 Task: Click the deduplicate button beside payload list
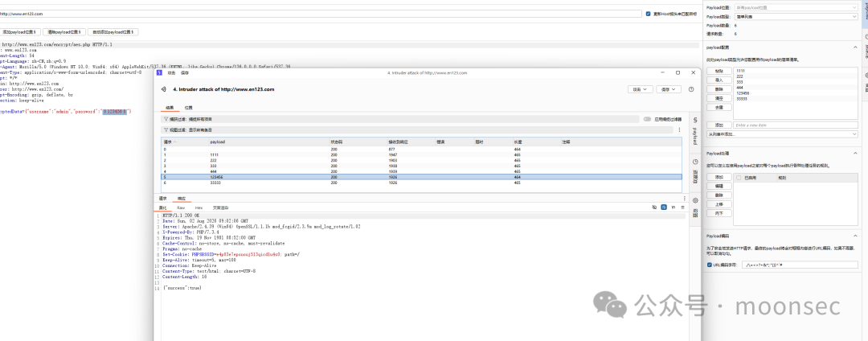click(719, 107)
